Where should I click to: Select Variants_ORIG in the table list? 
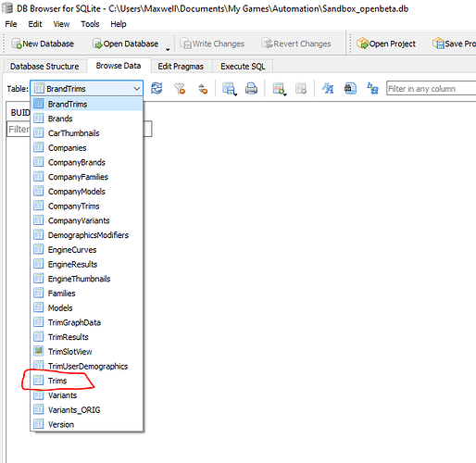[x=86, y=409]
